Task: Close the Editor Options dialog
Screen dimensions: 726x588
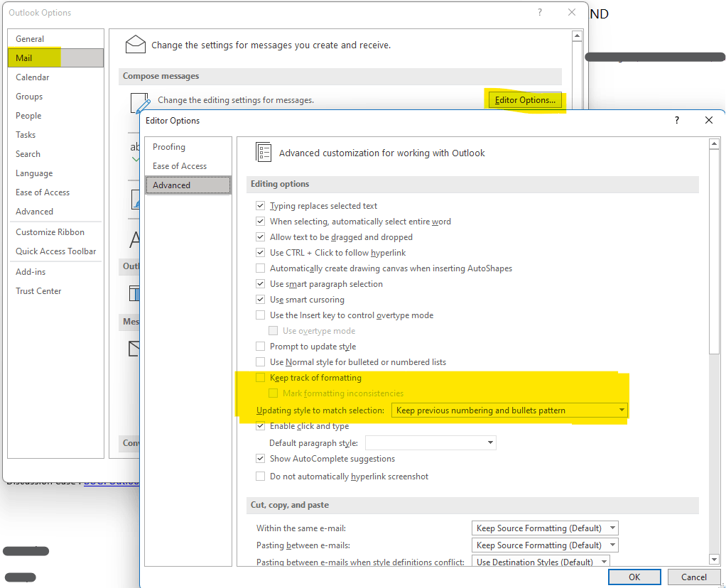Action: (709, 121)
